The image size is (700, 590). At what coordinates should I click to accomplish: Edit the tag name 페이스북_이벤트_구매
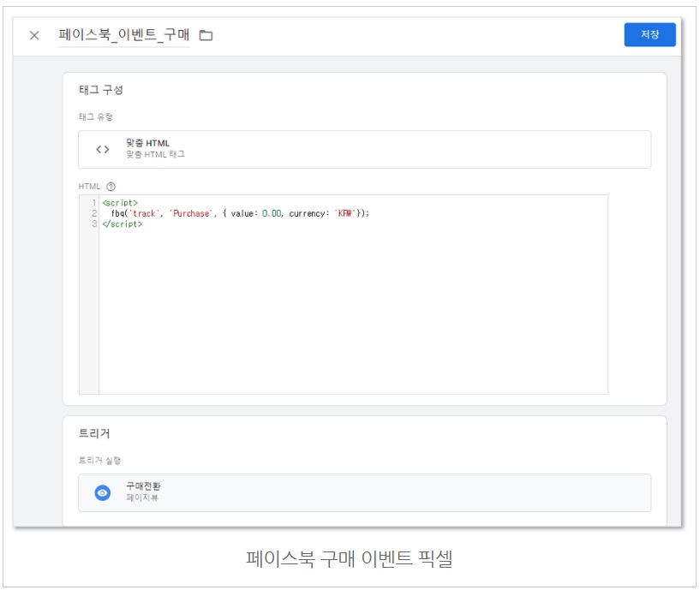(x=123, y=35)
